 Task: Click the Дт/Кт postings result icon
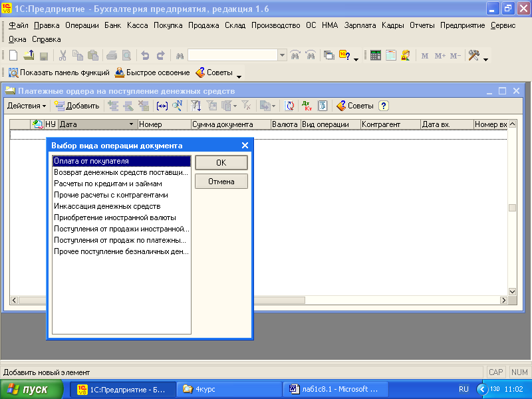coord(307,106)
